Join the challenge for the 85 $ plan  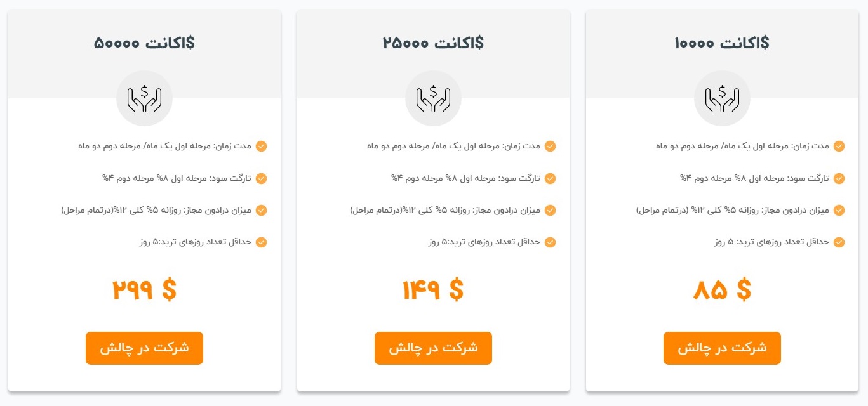tap(722, 348)
